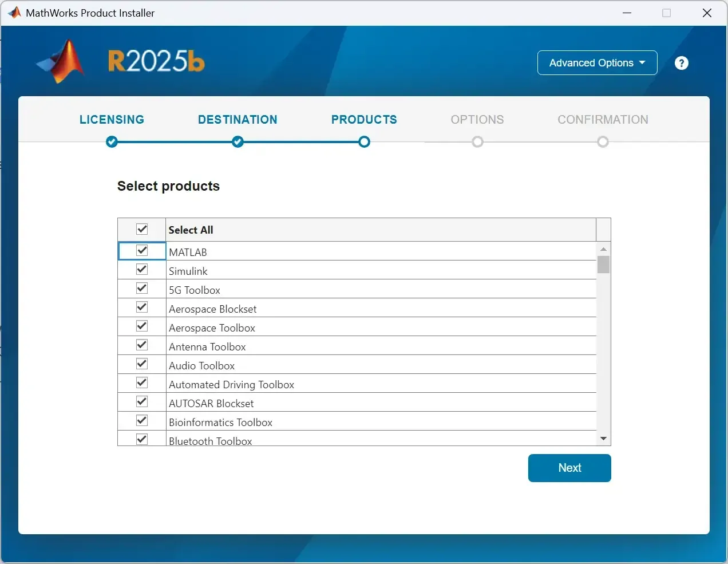The width and height of the screenshot is (728, 564).
Task: Click the scrollbar down arrow
Action: click(x=603, y=439)
